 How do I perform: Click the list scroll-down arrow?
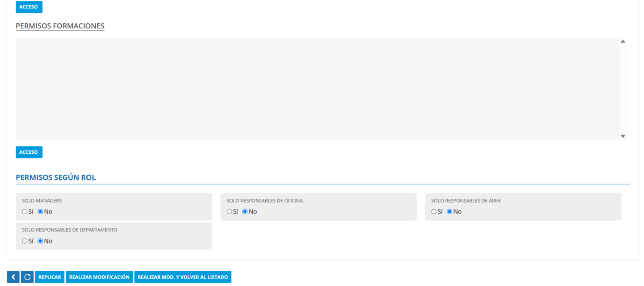click(623, 136)
